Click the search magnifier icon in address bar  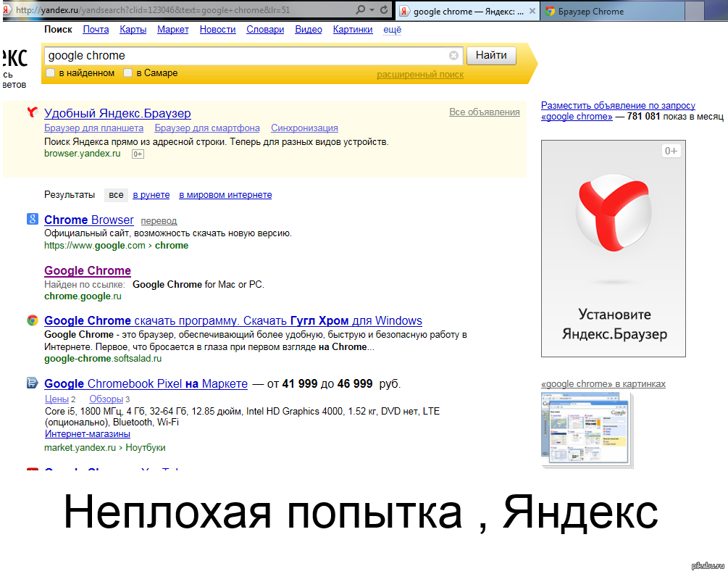pos(360,9)
